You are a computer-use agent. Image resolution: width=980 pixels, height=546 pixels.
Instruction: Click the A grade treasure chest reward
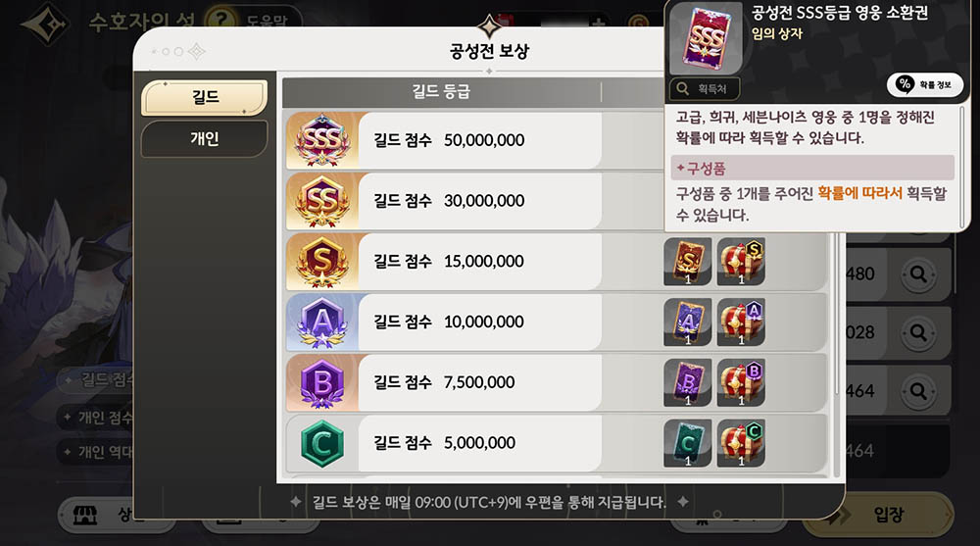tap(741, 323)
